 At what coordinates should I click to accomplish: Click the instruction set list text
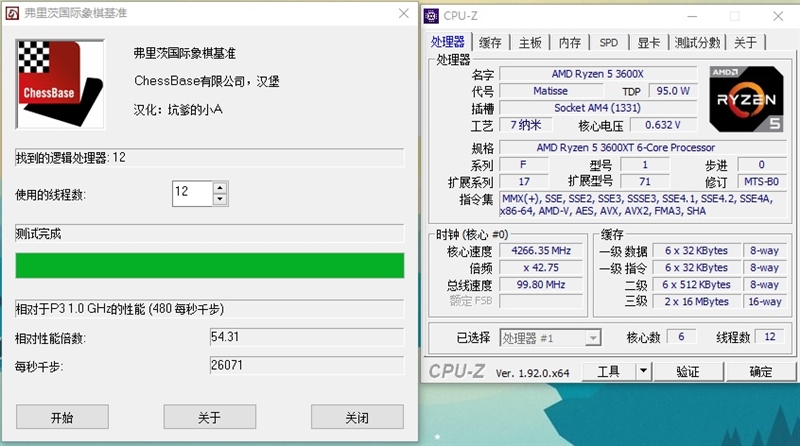[x=643, y=205]
